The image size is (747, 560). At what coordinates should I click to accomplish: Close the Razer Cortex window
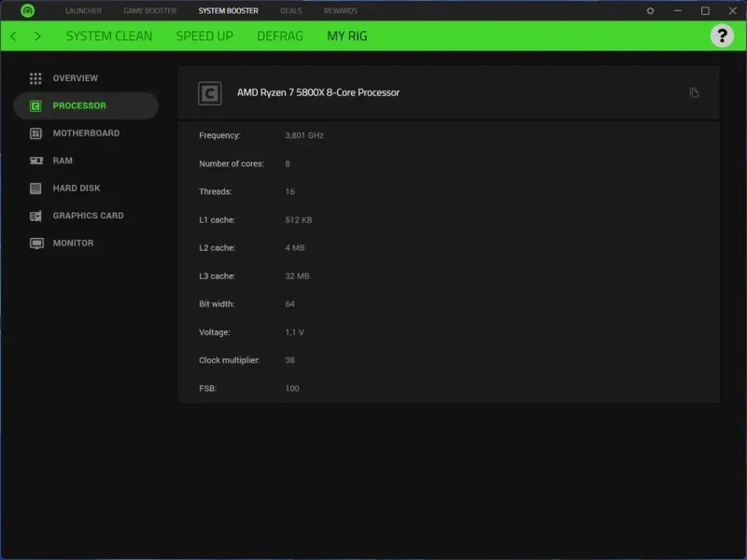point(733,10)
